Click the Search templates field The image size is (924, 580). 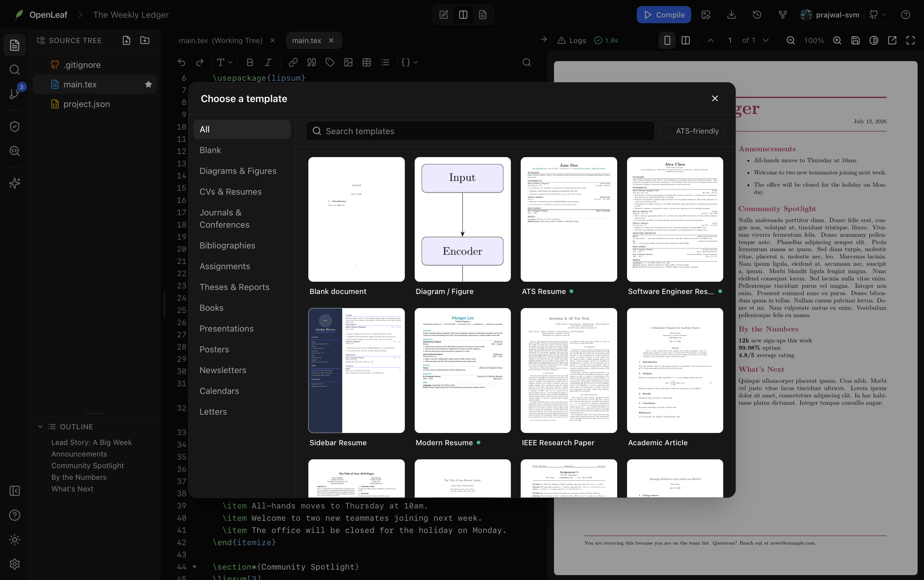click(480, 131)
